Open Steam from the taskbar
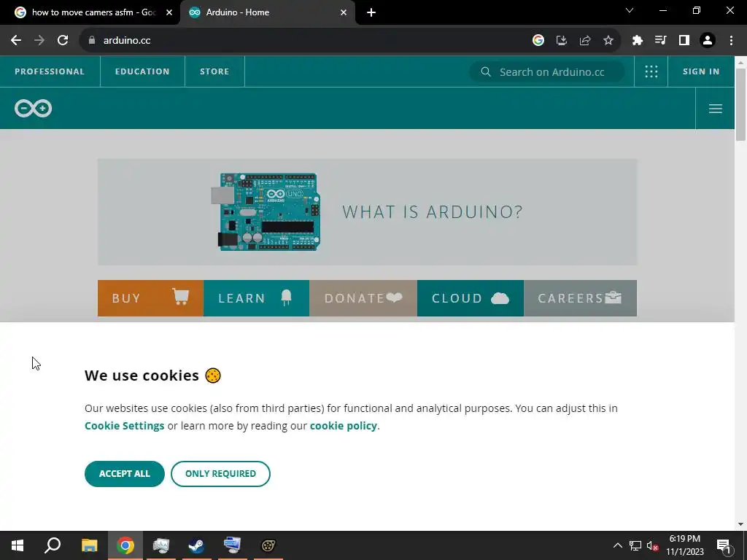This screenshot has width=747, height=560. coord(196,545)
